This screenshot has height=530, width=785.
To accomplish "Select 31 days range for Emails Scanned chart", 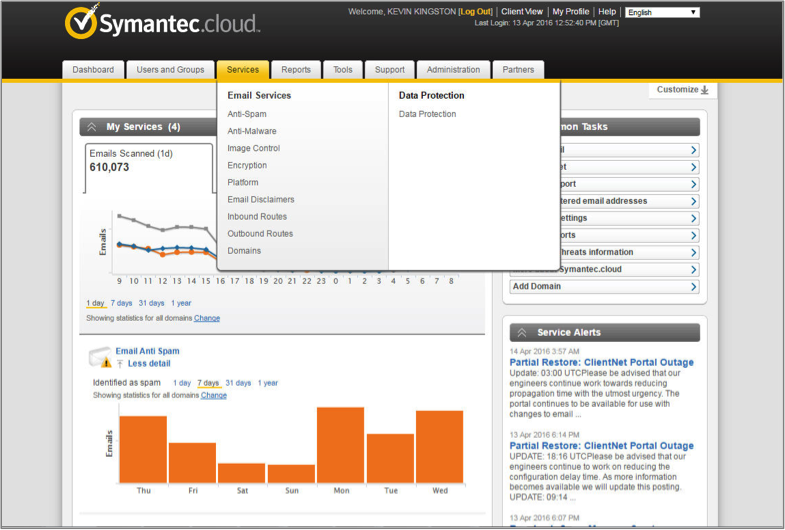I will (151, 303).
